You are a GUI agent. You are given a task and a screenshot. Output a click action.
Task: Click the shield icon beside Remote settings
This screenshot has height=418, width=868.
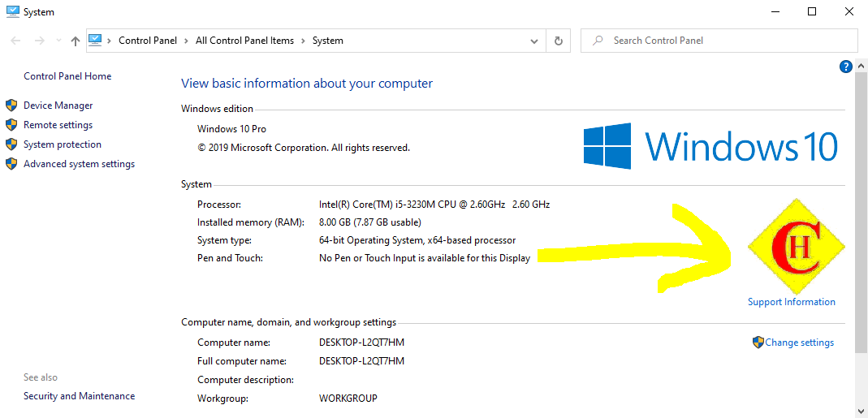tap(11, 124)
